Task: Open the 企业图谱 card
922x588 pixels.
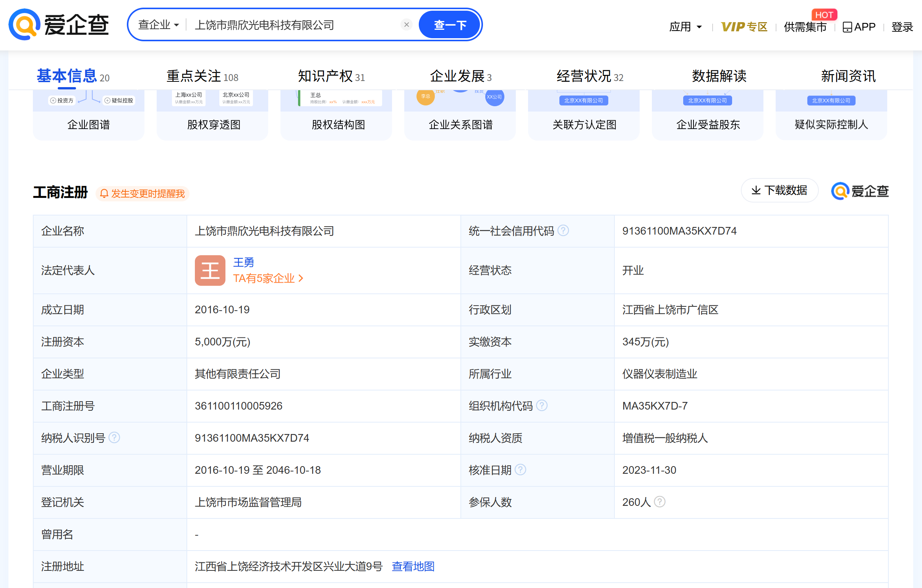Action: click(x=88, y=115)
